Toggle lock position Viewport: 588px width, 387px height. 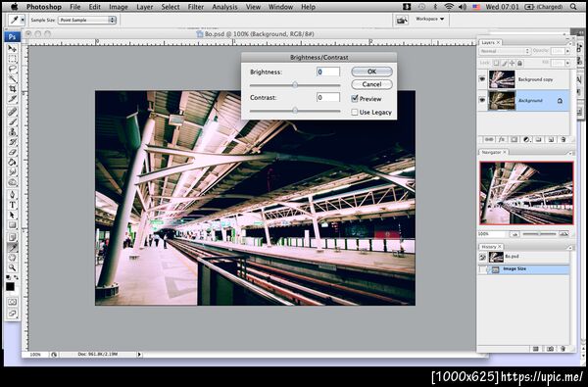(512, 64)
